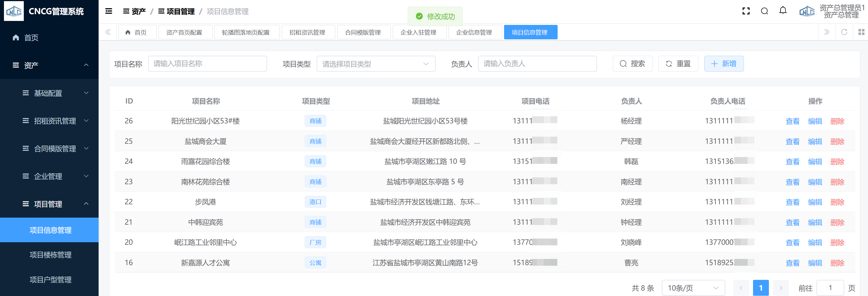Open the tab grid menu icon
The image size is (868, 296).
coord(861,32)
